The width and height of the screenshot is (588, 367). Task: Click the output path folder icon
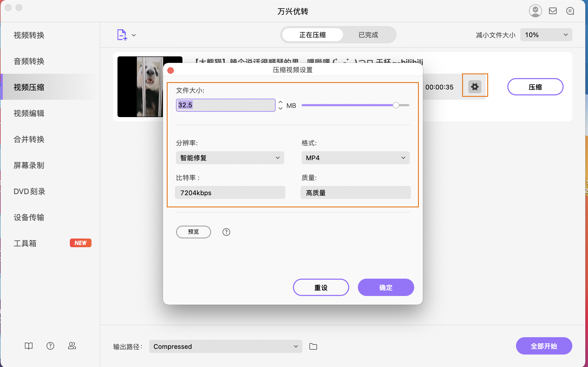[313, 346]
